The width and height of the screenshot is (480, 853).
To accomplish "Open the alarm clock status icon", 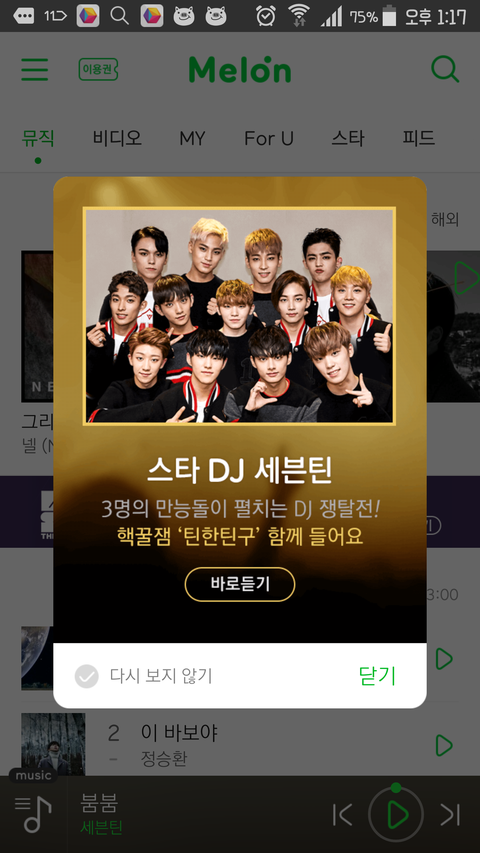I will 266,15.
